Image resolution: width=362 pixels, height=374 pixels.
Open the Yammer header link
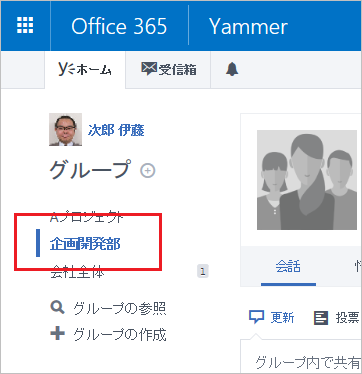pos(248,26)
